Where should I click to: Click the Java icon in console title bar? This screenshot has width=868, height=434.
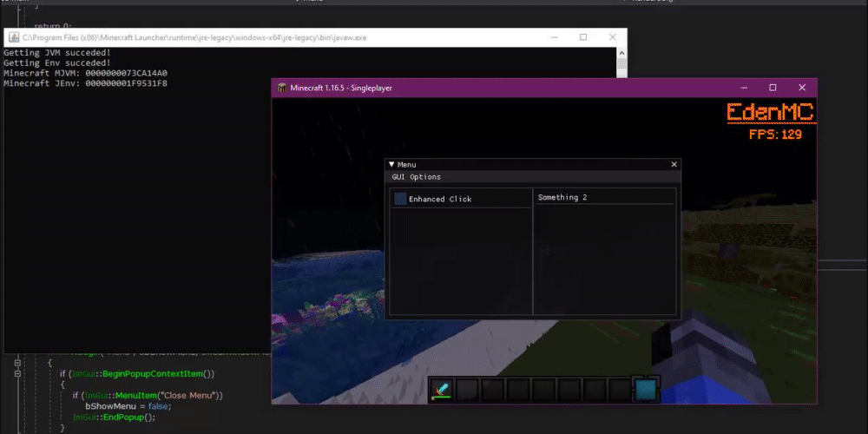13,37
